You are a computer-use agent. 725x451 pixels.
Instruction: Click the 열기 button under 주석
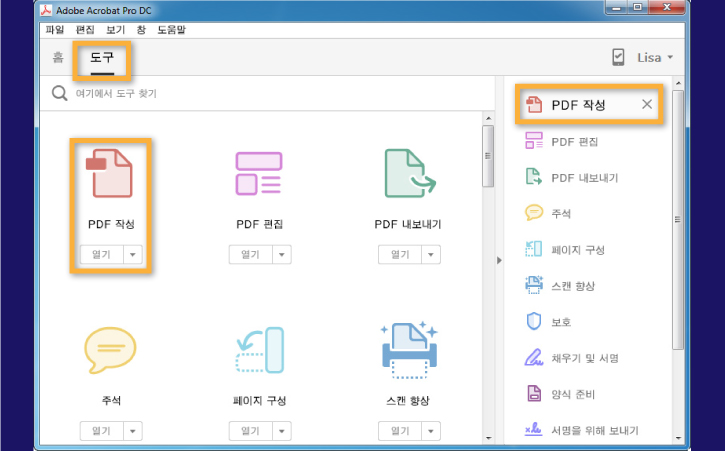click(x=102, y=431)
